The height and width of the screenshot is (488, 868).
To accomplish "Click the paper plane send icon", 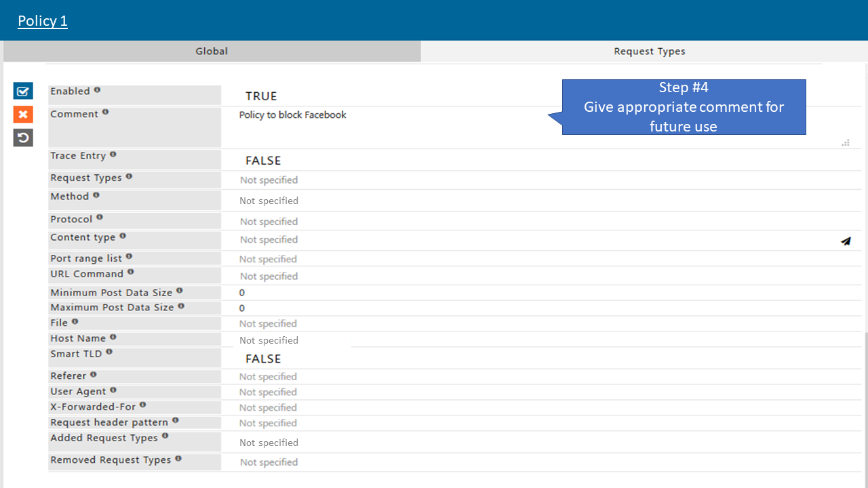I will [x=846, y=241].
